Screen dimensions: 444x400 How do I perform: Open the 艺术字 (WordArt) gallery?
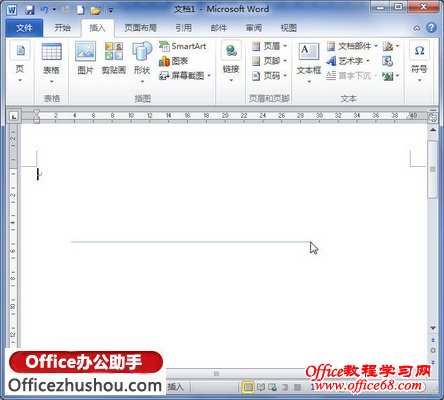click(x=348, y=61)
